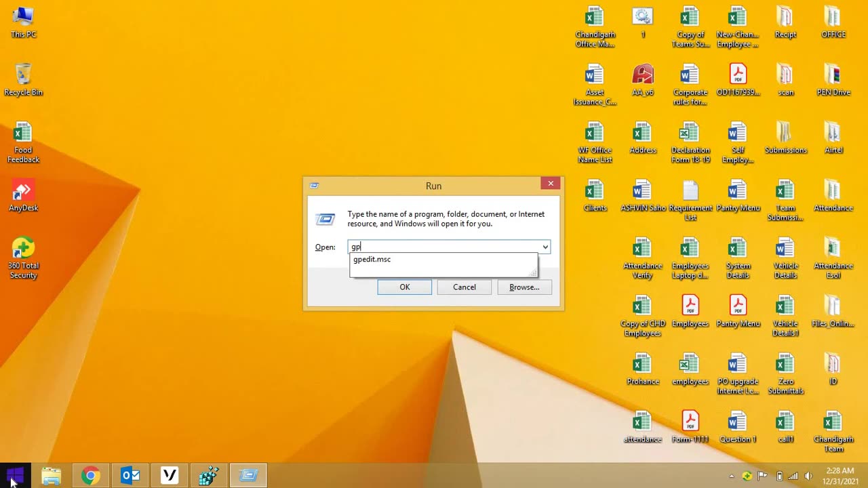Select the Chandigarh Office Ma... Excel file

(x=595, y=27)
